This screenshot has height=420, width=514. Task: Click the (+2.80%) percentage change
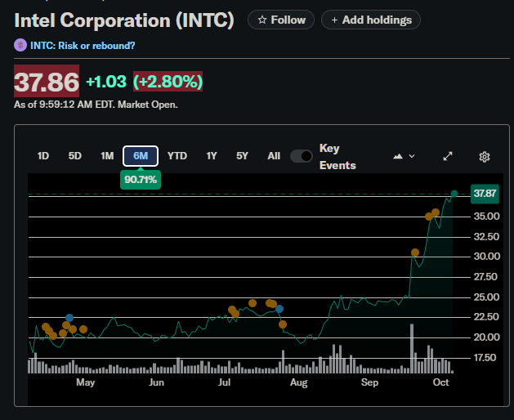coord(168,82)
